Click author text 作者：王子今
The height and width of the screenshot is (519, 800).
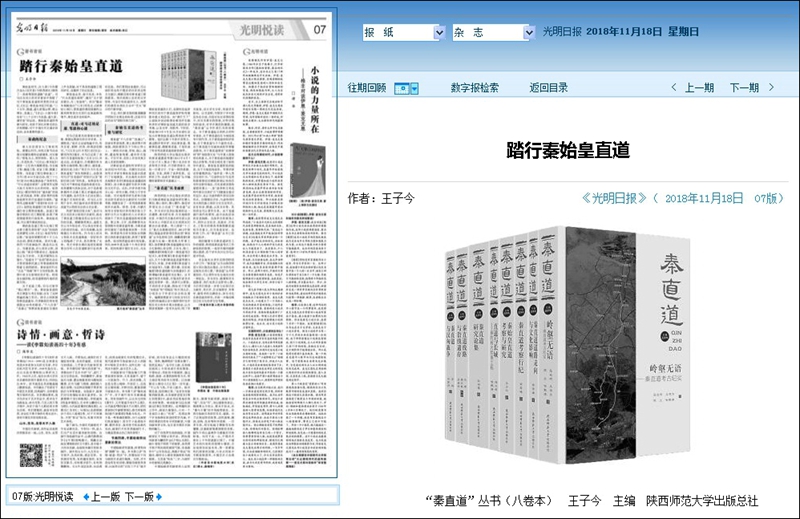[381, 199]
